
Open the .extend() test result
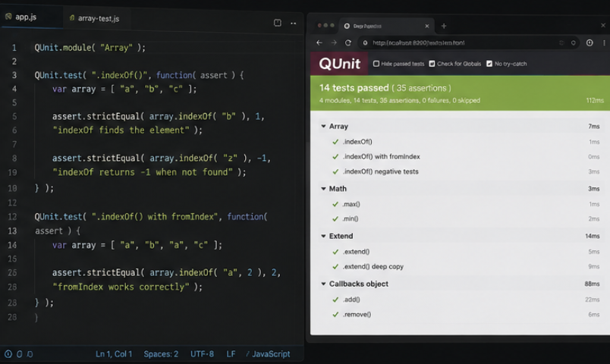356,252
